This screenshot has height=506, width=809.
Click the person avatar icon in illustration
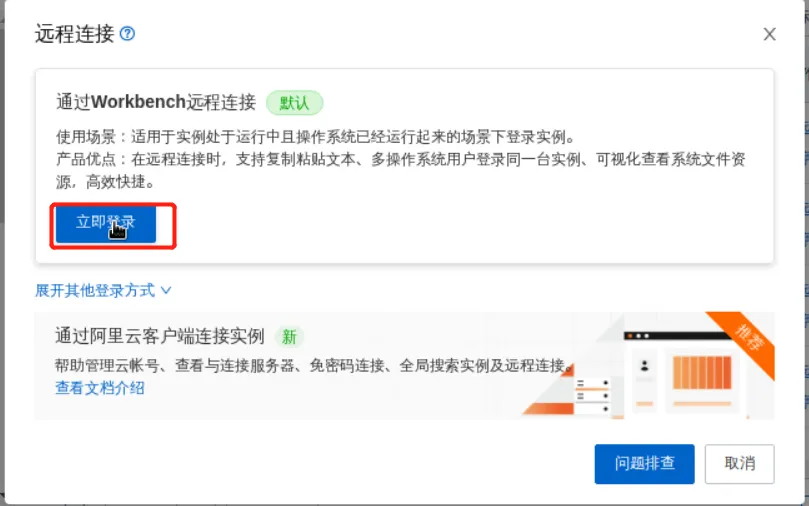[x=644, y=366]
